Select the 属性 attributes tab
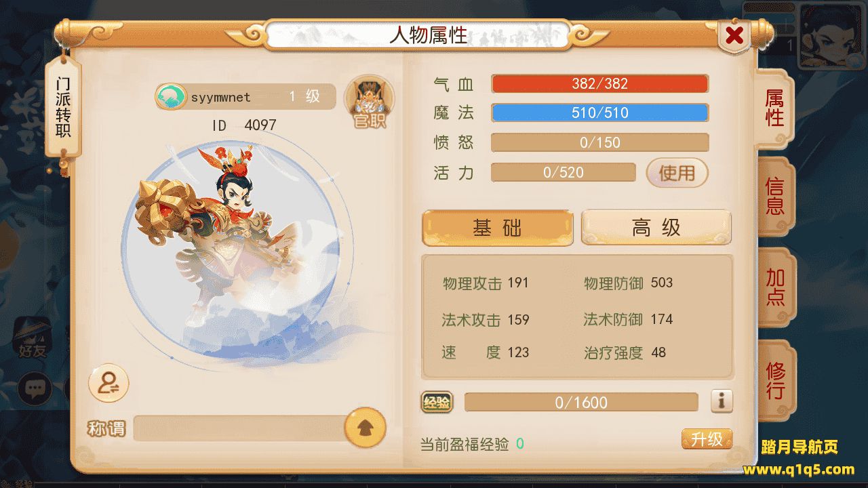868x488 pixels. tap(774, 108)
